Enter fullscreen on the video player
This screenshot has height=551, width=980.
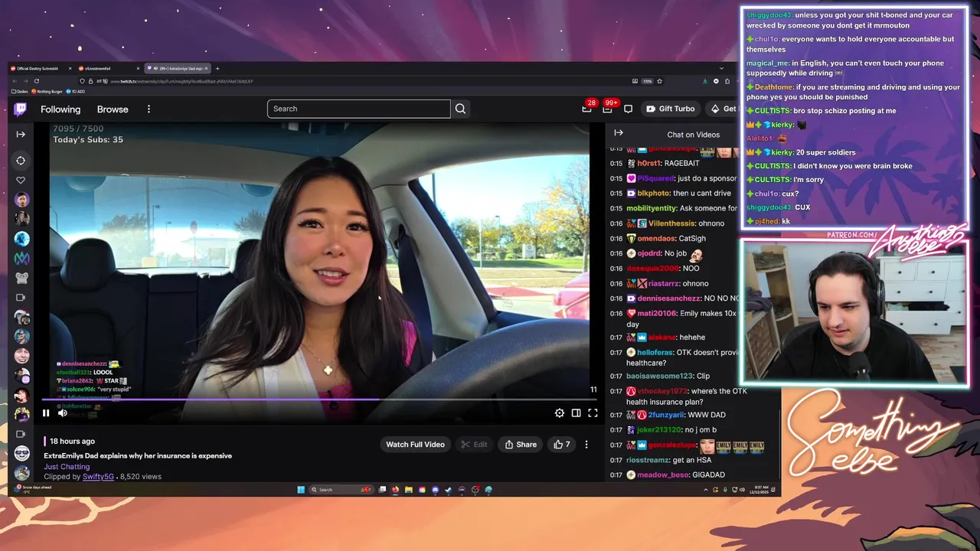click(593, 413)
